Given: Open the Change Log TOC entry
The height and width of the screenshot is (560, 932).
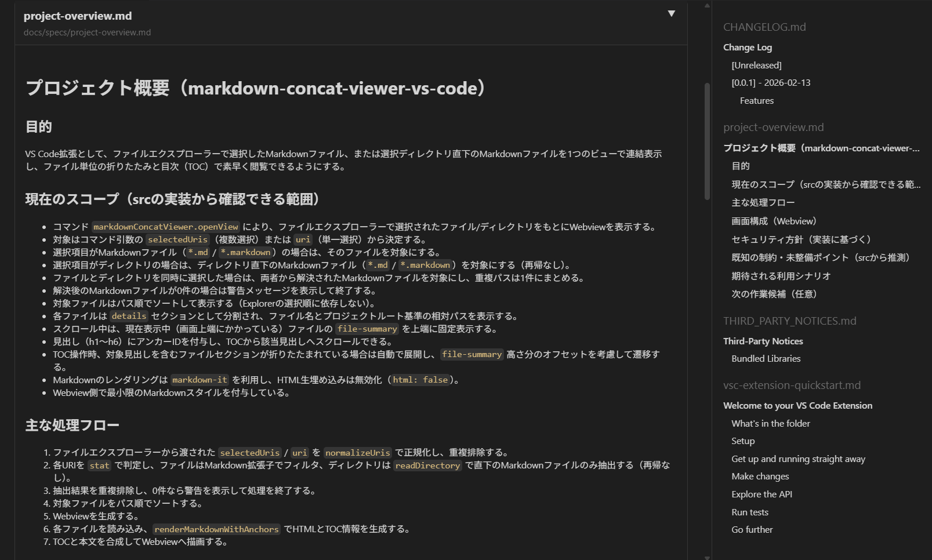Looking at the screenshot, I should 747,48.
